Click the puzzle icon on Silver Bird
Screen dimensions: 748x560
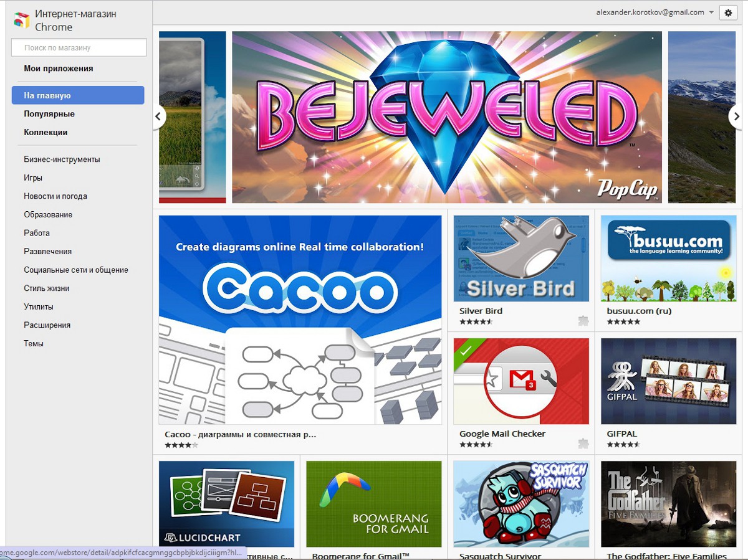pyautogui.click(x=583, y=321)
